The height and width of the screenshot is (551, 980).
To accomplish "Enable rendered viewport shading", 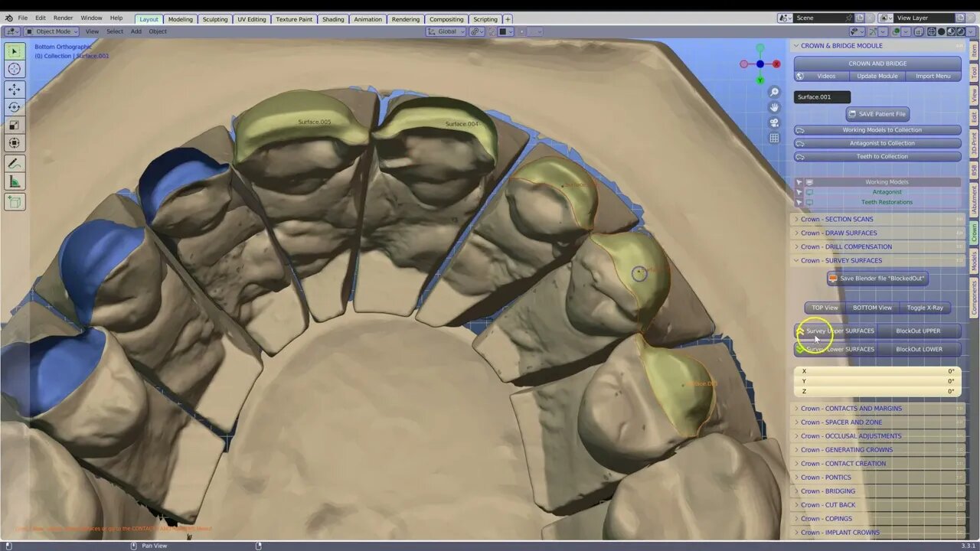I will point(959,31).
